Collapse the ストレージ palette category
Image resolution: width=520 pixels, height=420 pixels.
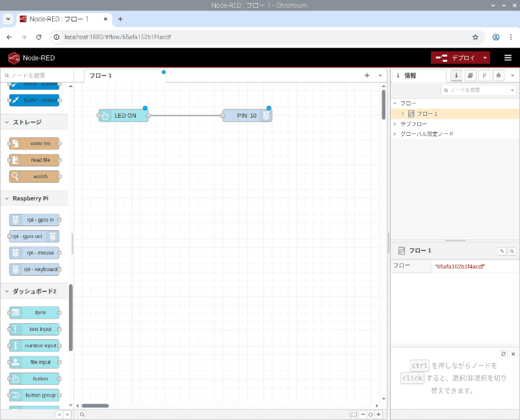[34, 122]
